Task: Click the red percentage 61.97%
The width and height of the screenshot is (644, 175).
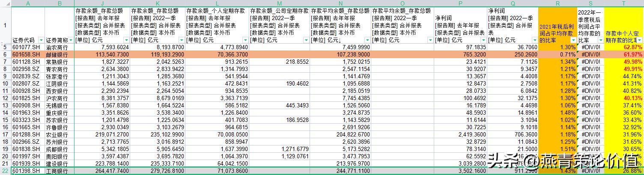Action: pos(624,55)
